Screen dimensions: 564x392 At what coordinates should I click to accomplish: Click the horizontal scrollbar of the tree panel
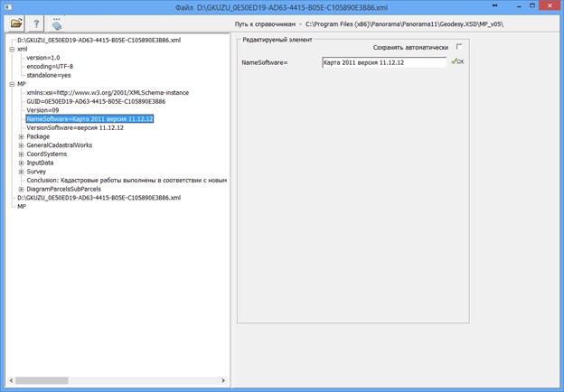tap(108, 380)
